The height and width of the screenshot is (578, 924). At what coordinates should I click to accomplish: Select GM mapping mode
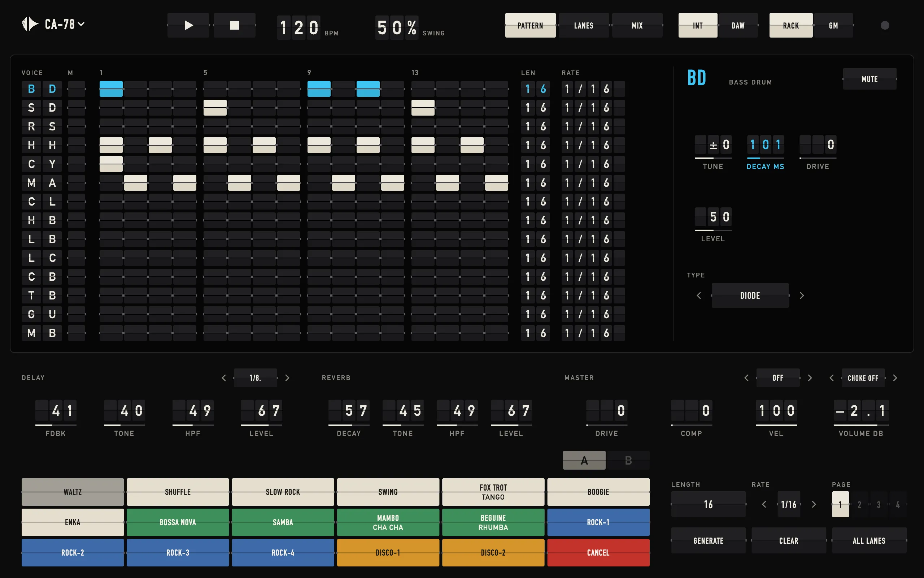tap(833, 25)
